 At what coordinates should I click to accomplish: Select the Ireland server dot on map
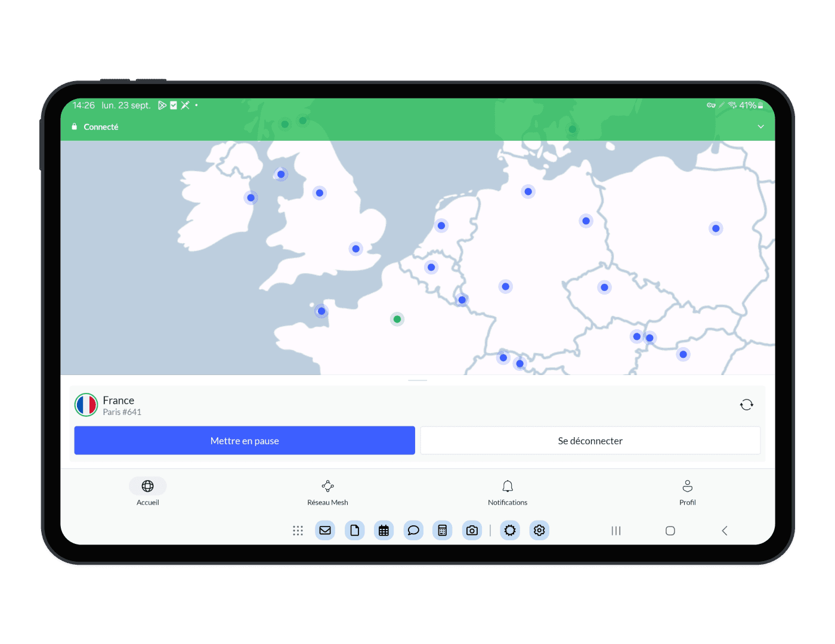tap(251, 198)
